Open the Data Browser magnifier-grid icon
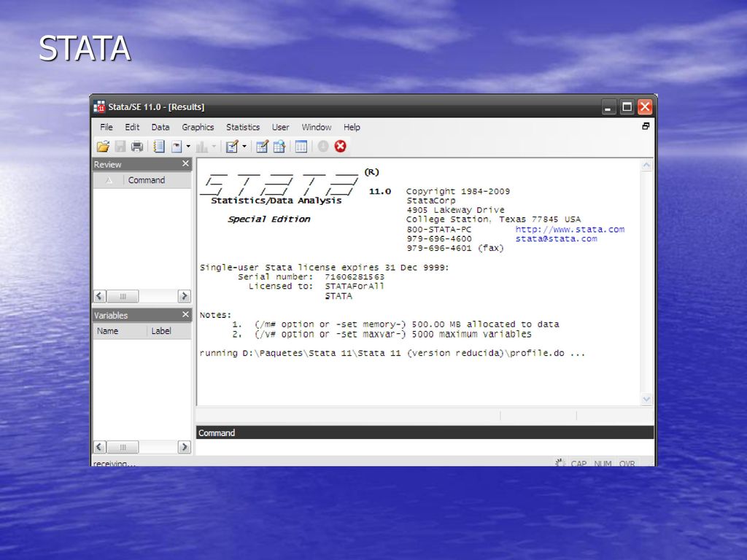The image size is (747, 560). [279, 147]
